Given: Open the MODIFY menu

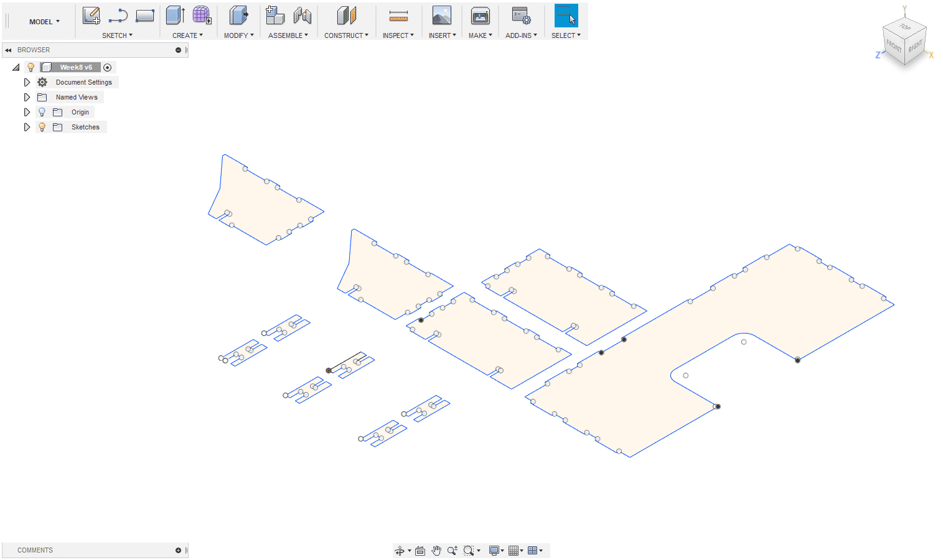Looking at the screenshot, I should tap(239, 35).
